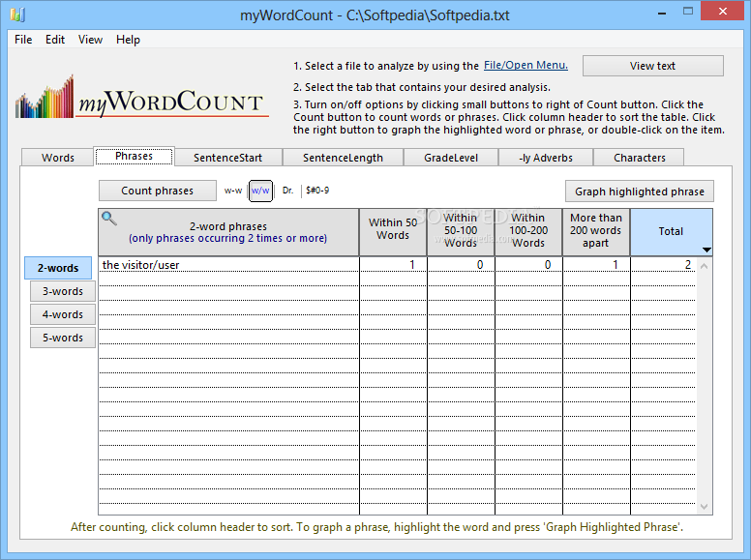Click Within 50 Words value 1 cell
The width and height of the screenshot is (751, 560).
393,265
